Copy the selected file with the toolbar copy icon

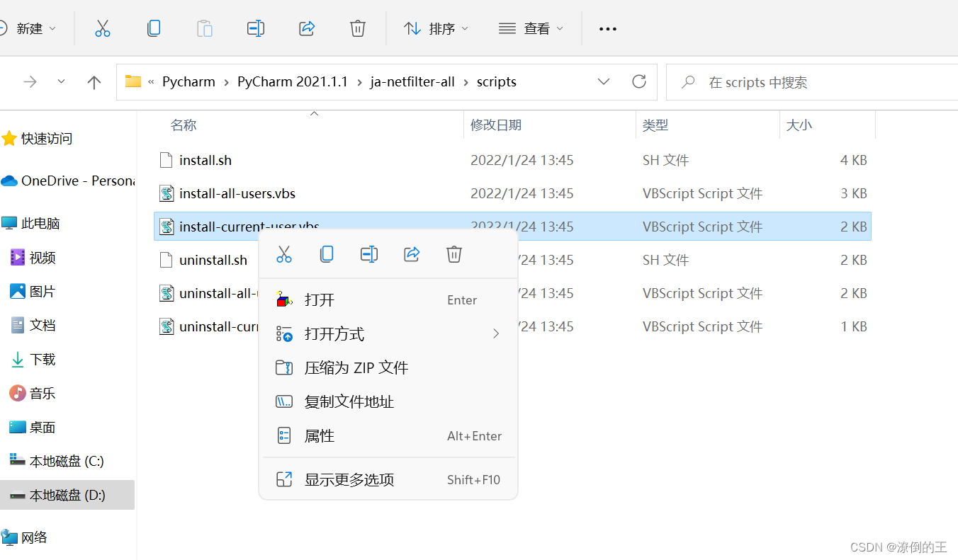153,28
